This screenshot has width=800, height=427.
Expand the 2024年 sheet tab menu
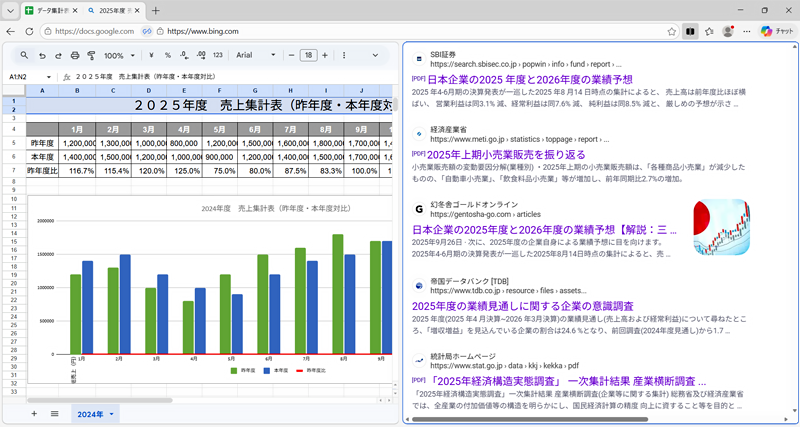(112, 414)
